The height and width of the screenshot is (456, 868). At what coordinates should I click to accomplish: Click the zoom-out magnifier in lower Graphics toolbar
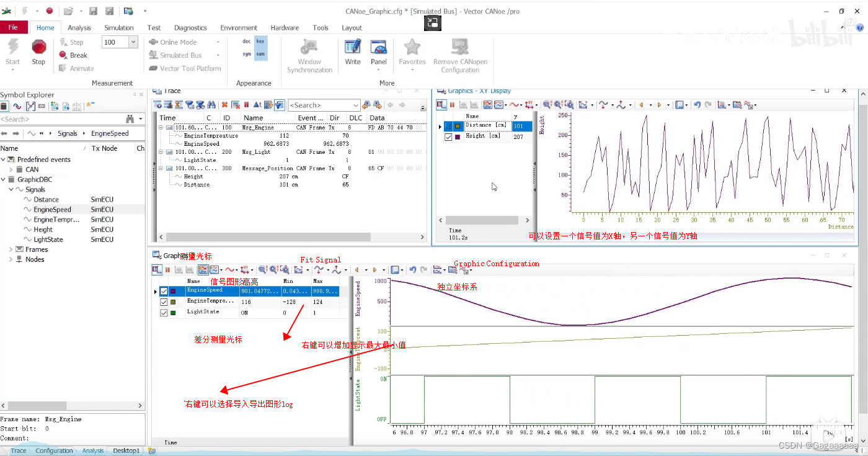point(262,270)
